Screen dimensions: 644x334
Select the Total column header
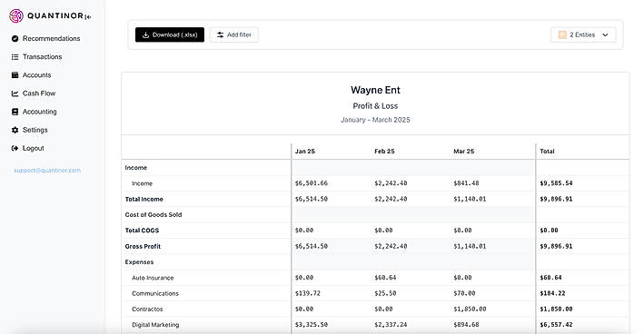click(x=547, y=152)
